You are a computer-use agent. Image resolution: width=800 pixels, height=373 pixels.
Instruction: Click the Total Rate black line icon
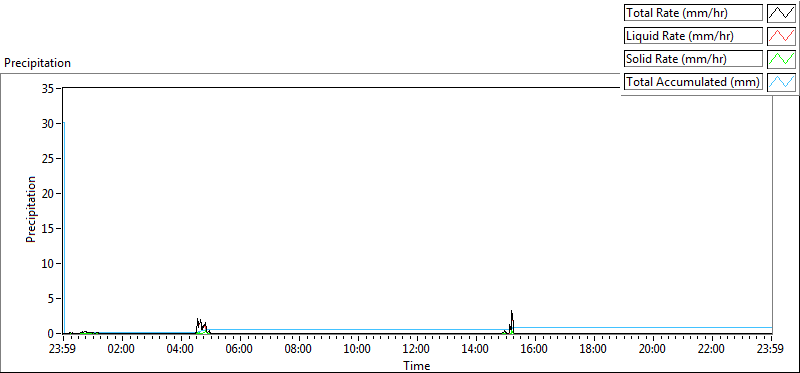coord(781,13)
